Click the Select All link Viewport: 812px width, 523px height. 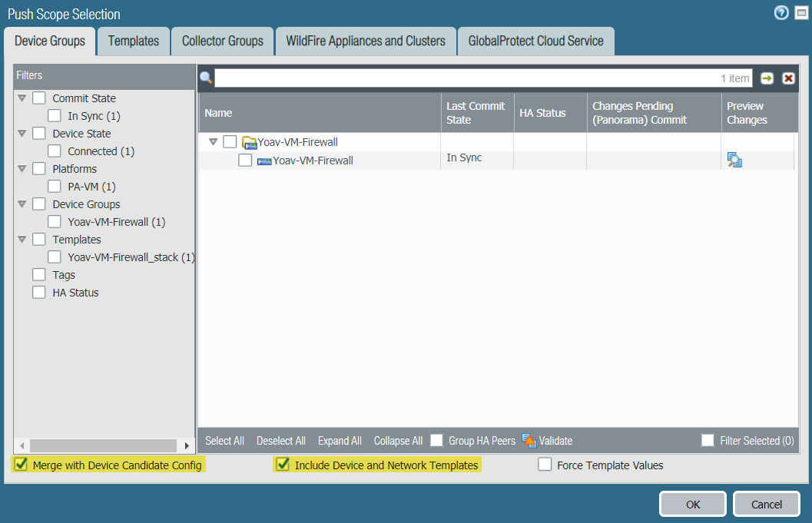pyautogui.click(x=224, y=441)
